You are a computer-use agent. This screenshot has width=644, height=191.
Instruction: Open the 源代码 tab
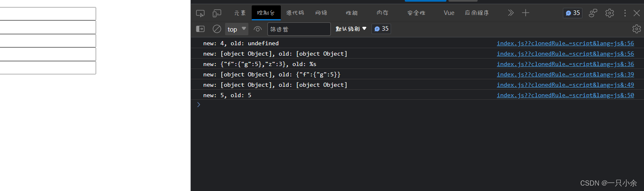coord(295,13)
